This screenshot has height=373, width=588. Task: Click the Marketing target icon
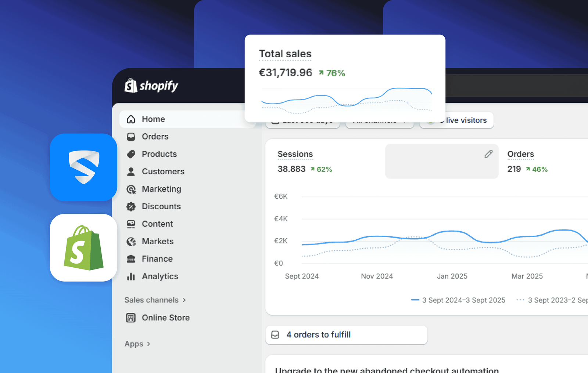pos(131,189)
